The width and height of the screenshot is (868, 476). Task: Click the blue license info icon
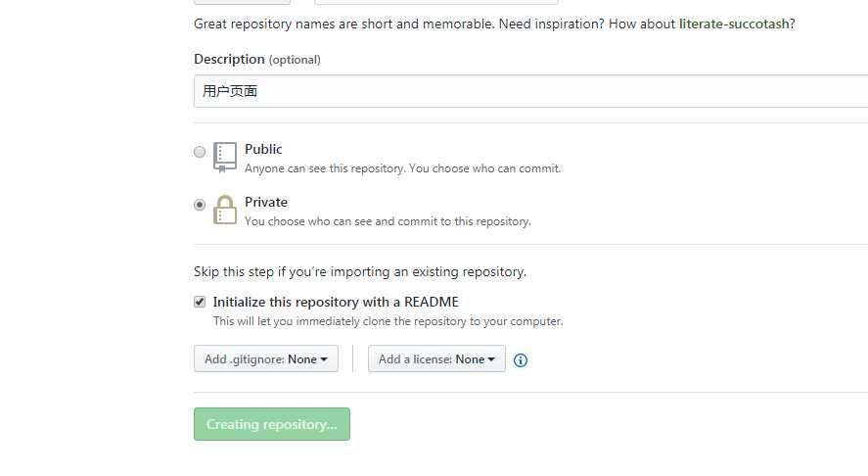[521, 360]
